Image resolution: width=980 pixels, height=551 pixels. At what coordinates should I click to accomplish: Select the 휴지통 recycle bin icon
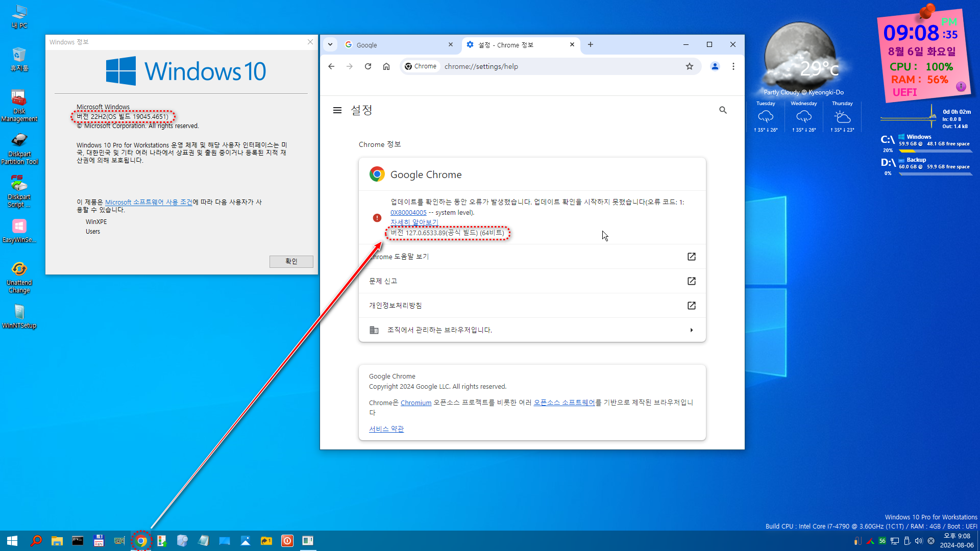point(19,59)
